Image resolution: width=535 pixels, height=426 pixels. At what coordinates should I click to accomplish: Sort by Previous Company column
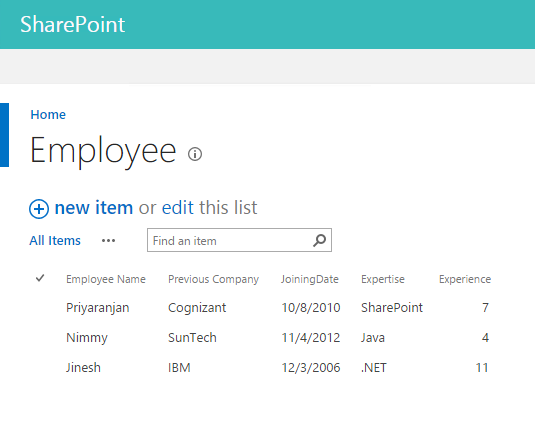click(x=214, y=279)
